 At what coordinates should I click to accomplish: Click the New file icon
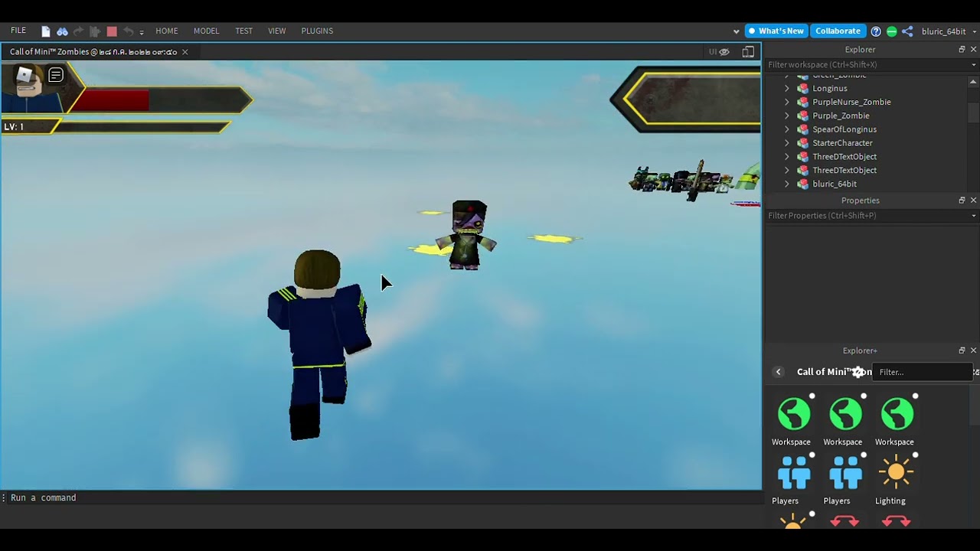(46, 31)
